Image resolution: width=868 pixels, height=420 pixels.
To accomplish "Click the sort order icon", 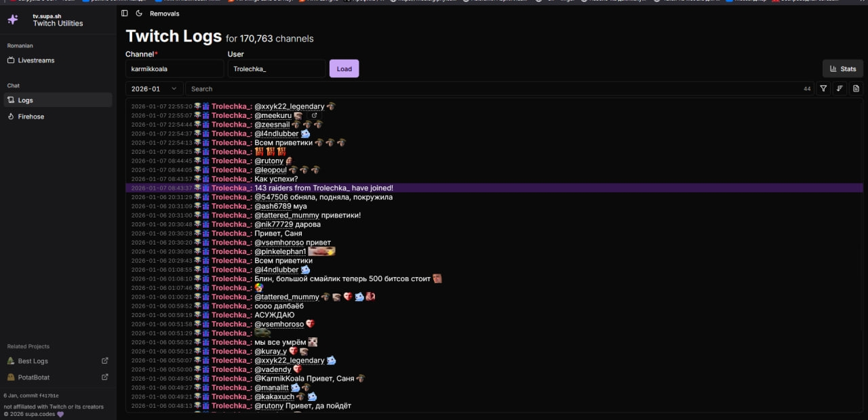I will click(x=840, y=89).
